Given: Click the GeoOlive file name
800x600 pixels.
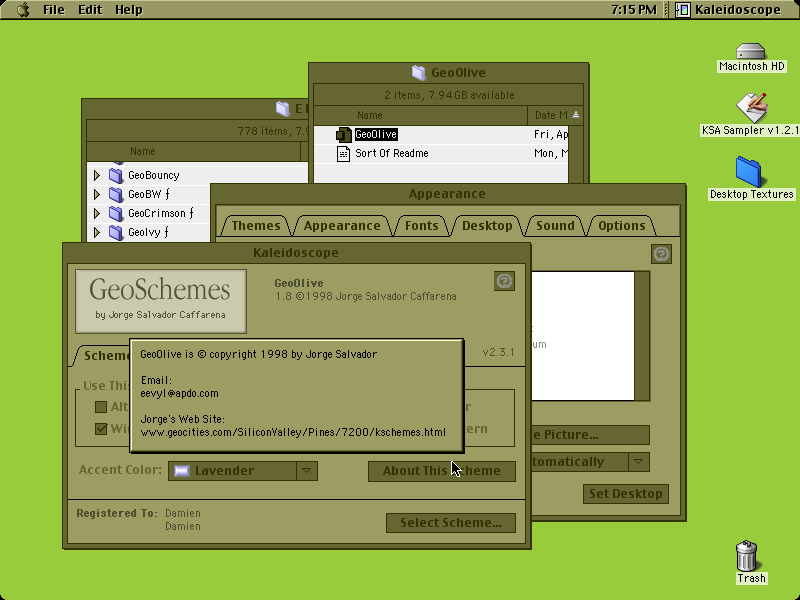Looking at the screenshot, I should tap(376, 135).
